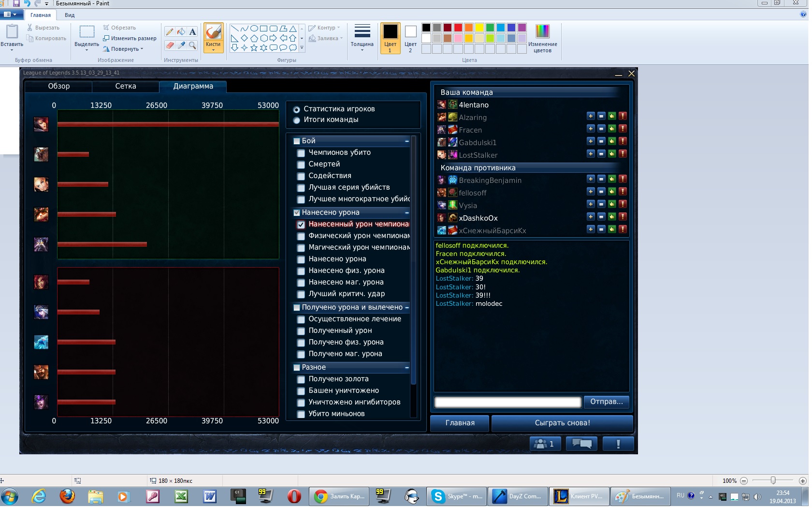Screen dimensions: 812x508
Task: Select the Fill bucket tool
Action: point(181,32)
